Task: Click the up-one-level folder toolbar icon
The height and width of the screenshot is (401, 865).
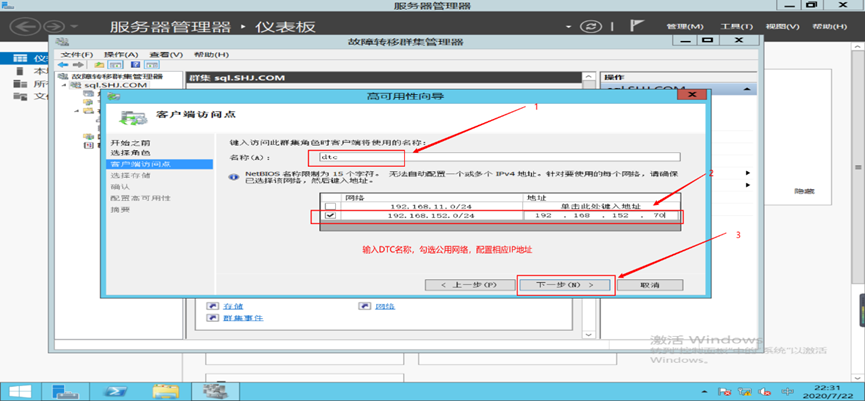Action: tap(100, 65)
